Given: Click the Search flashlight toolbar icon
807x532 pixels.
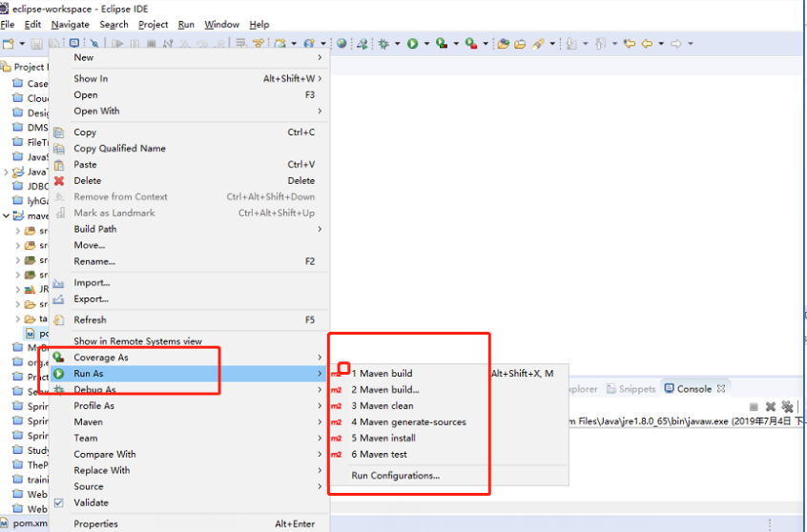Looking at the screenshot, I should pyautogui.click(x=538, y=44).
